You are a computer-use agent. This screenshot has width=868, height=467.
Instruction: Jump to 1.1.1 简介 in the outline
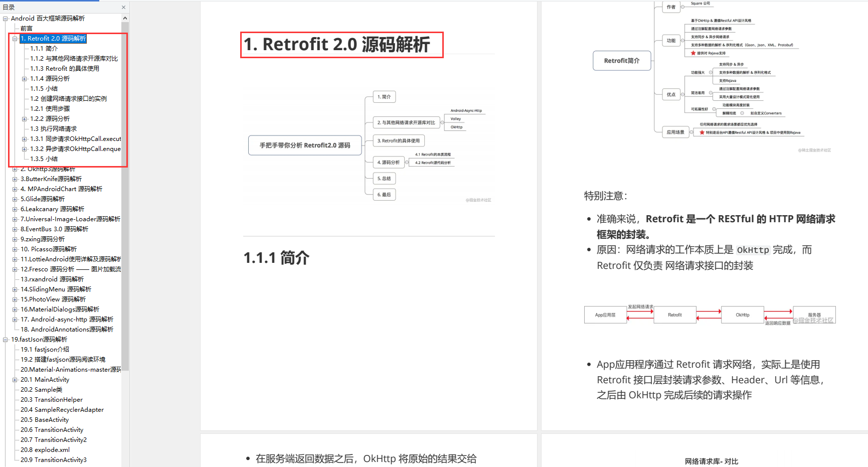coord(44,49)
